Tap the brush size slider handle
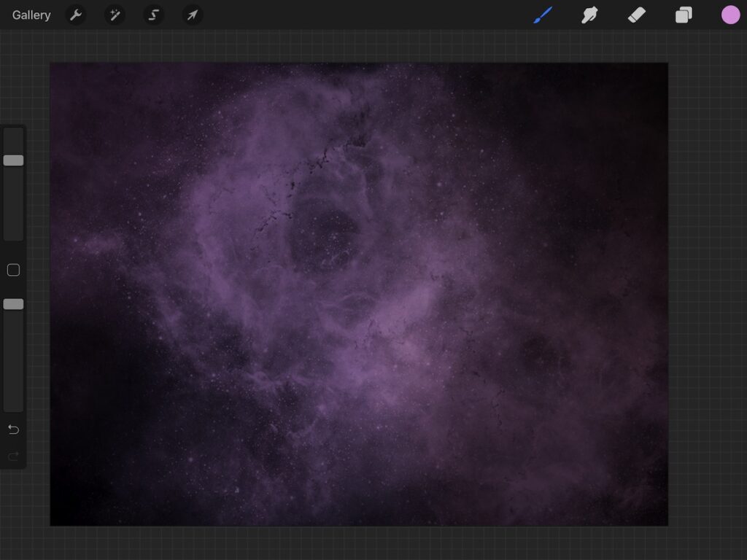Viewport: 747px width, 560px height. click(13, 160)
